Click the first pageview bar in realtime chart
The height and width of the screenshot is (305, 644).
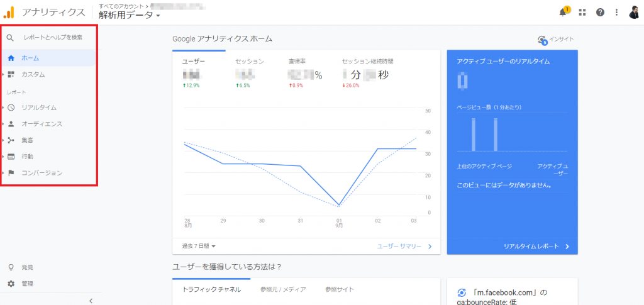click(474, 135)
